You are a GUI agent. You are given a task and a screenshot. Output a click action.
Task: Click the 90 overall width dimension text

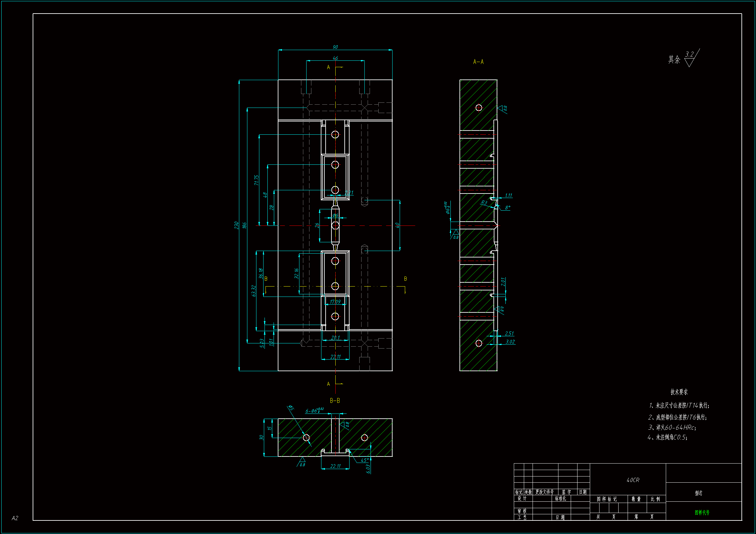pyautogui.click(x=335, y=47)
